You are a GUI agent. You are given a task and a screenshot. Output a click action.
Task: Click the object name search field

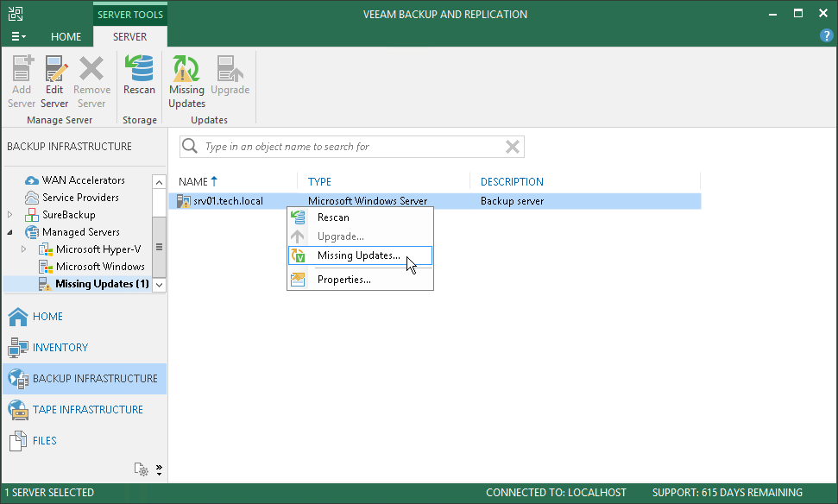(x=353, y=147)
